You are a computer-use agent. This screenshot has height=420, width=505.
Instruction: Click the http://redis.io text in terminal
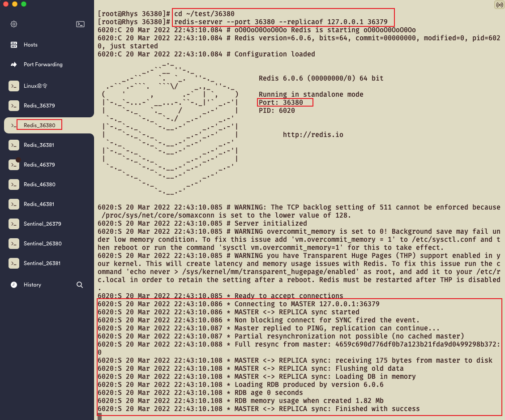(313, 135)
